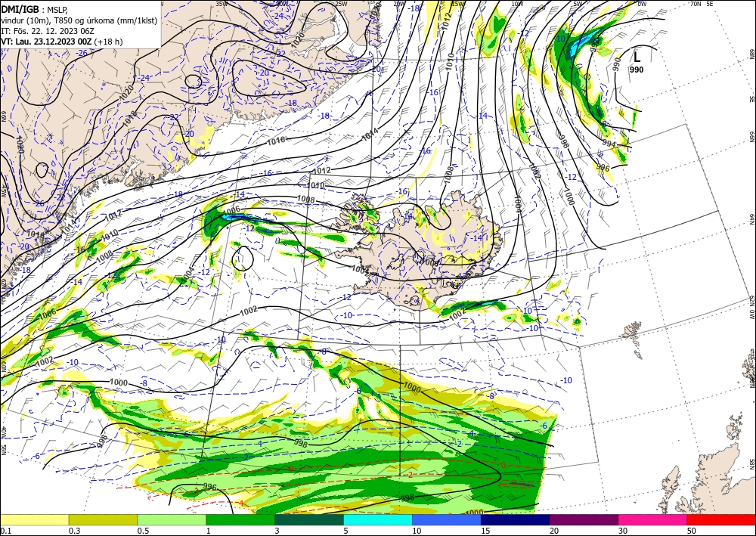Click the 'L' low pressure marker

point(637,57)
